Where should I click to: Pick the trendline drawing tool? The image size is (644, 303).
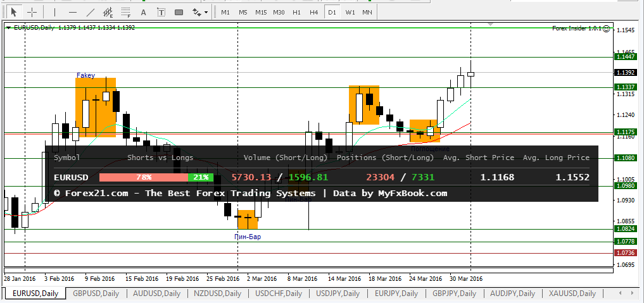point(91,12)
